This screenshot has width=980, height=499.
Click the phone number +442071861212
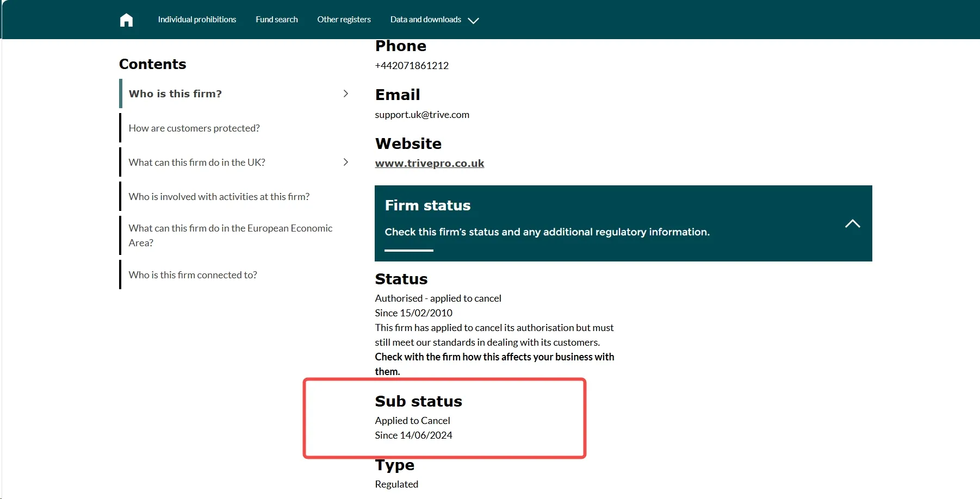coord(412,66)
